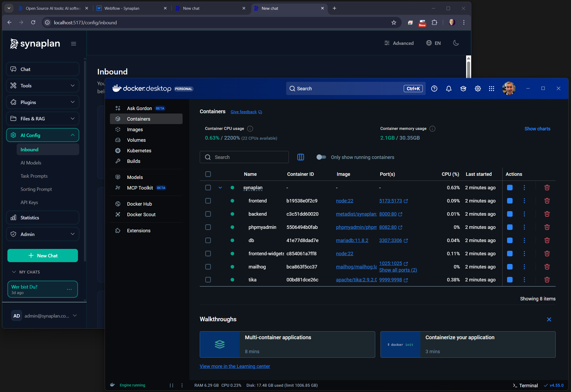Open Docker Desktop settings gear
Screen dimensions: 571x392
477,88
